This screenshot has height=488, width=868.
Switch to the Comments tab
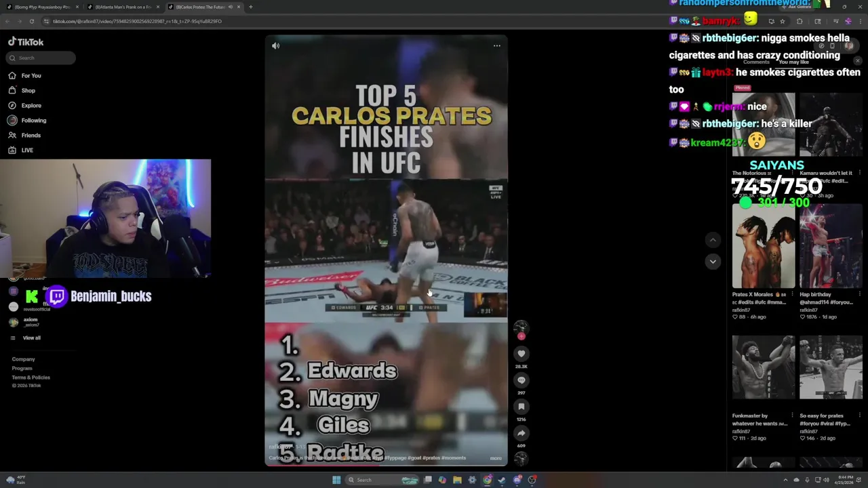(756, 62)
